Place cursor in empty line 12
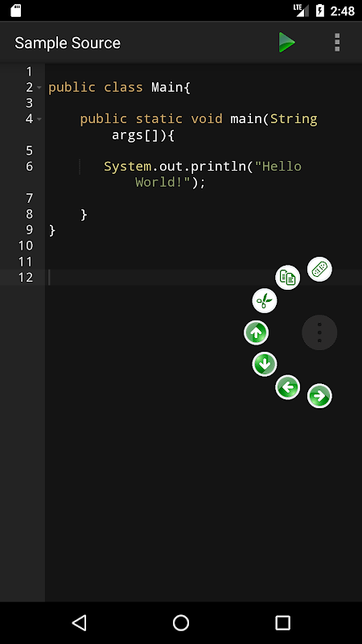This screenshot has width=362, height=644. [204, 277]
